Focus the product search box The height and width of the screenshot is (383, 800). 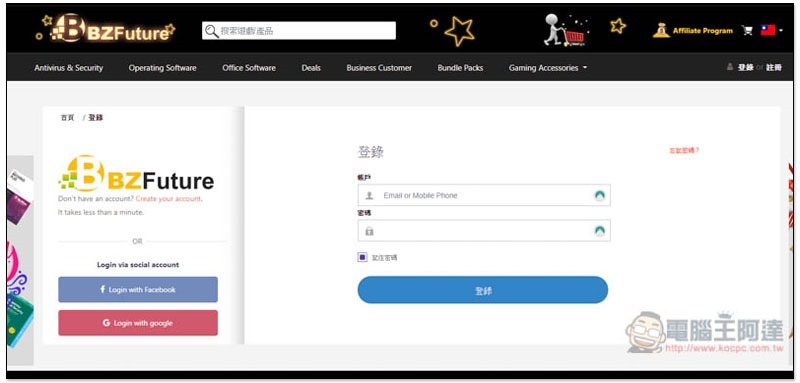(x=298, y=31)
